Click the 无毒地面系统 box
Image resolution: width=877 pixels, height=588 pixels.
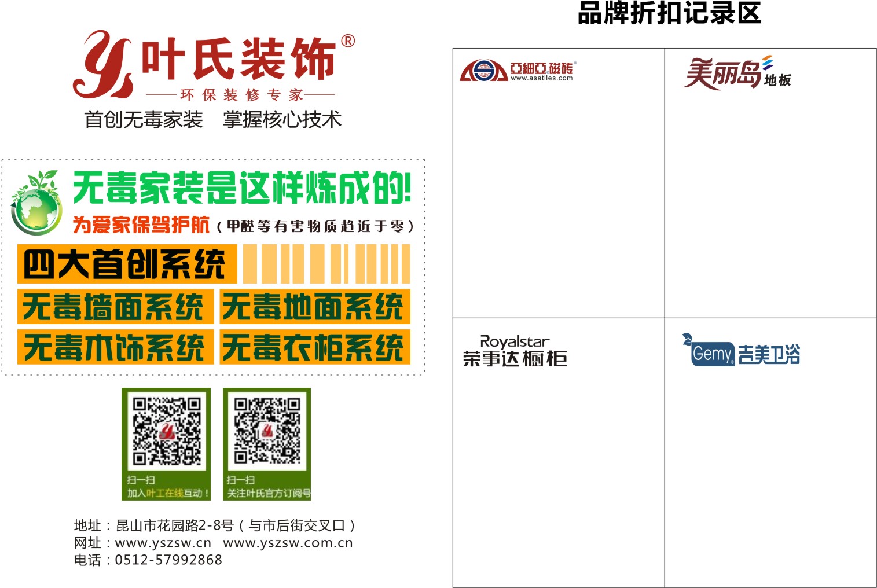tap(315, 307)
